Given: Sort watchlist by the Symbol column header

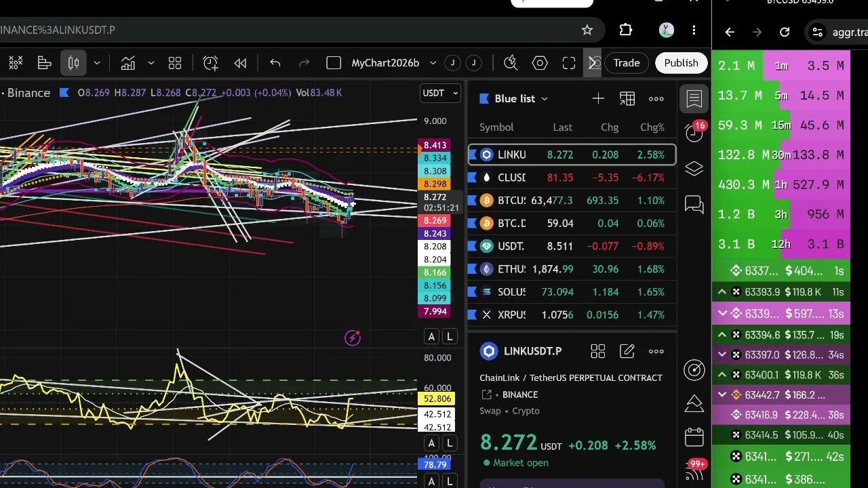Looking at the screenshot, I should pos(496,127).
